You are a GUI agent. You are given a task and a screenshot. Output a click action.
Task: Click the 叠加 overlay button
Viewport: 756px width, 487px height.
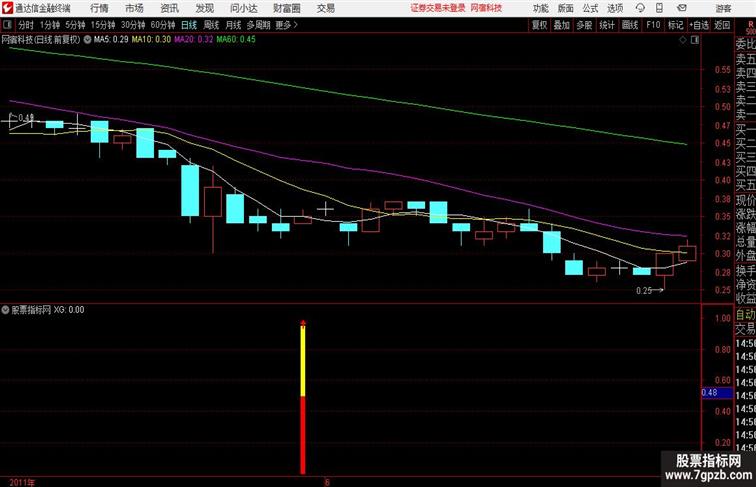coord(562,25)
